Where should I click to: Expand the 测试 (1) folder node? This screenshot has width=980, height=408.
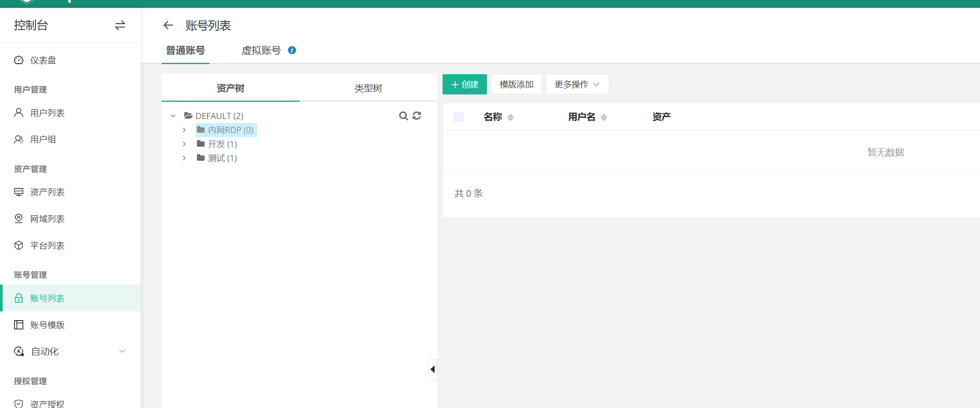(184, 158)
